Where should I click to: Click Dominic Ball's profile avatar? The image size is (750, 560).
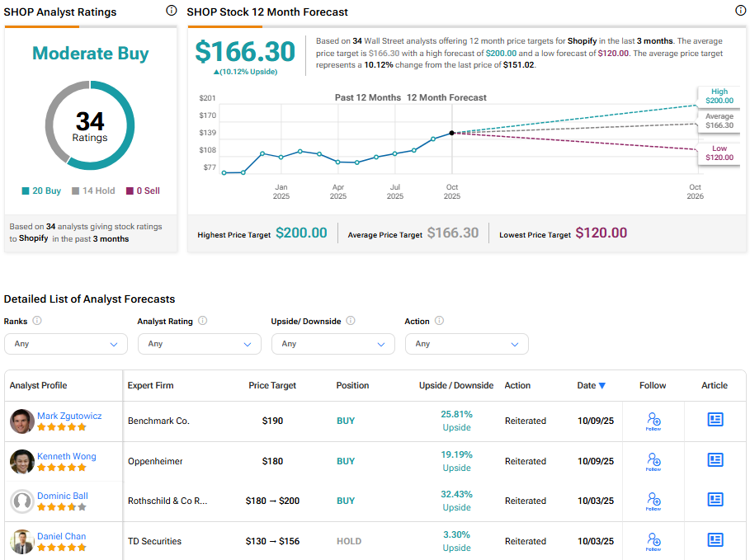pos(22,501)
